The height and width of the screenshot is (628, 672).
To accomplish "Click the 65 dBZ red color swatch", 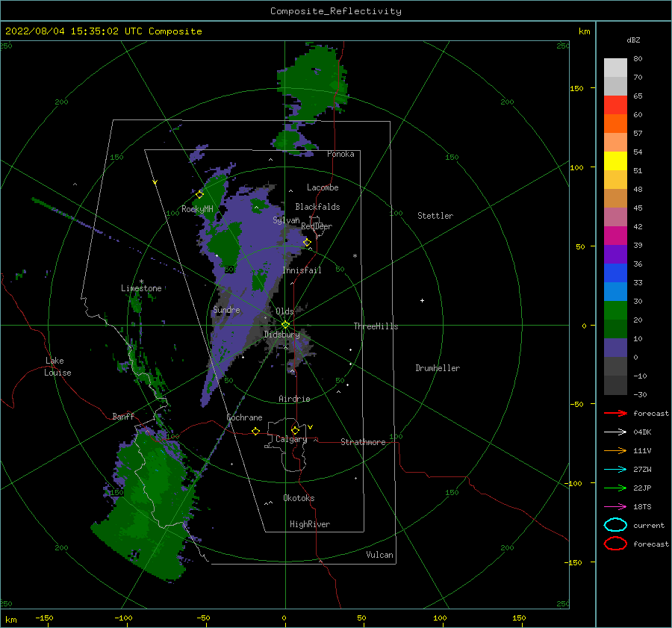I will tap(615, 105).
